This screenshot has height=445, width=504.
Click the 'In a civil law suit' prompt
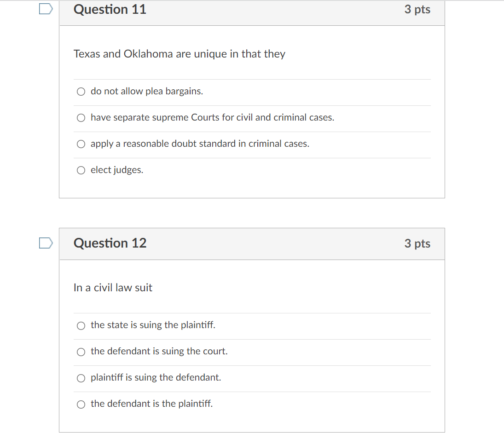click(x=113, y=288)
